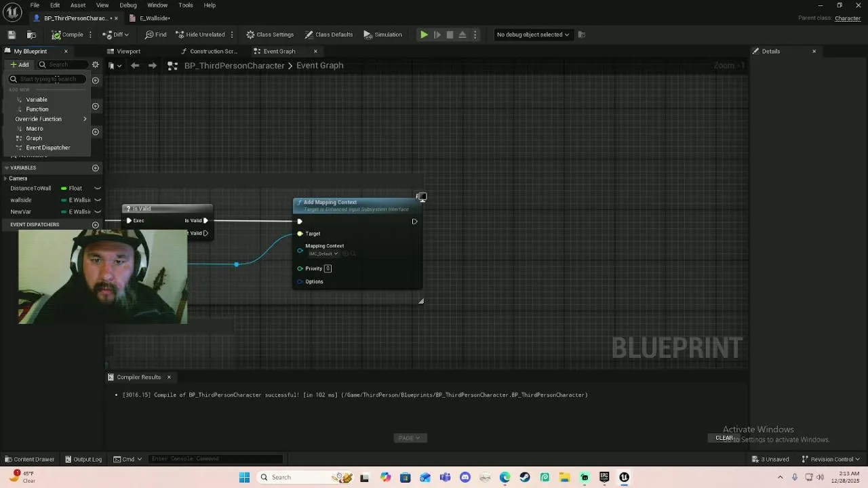Open the Edit menu
Screen dimensions: 868x488
(55, 5)
